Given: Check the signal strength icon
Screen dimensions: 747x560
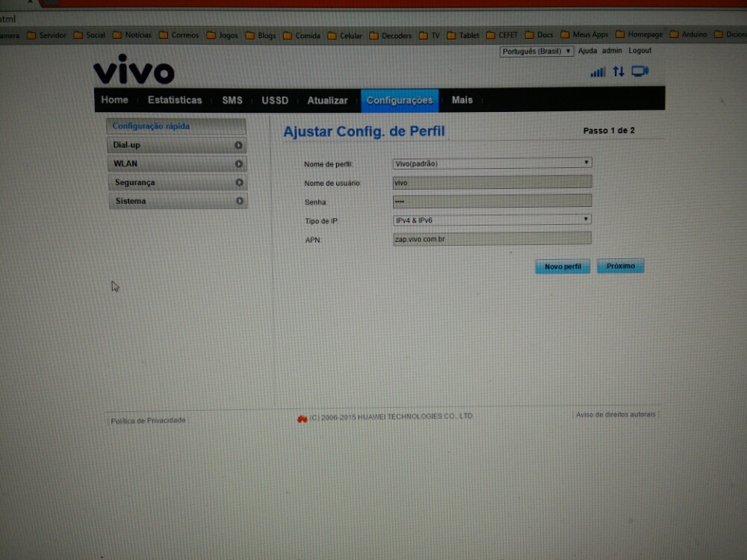Looking at the screenshot, I should [x=598, y=72].
